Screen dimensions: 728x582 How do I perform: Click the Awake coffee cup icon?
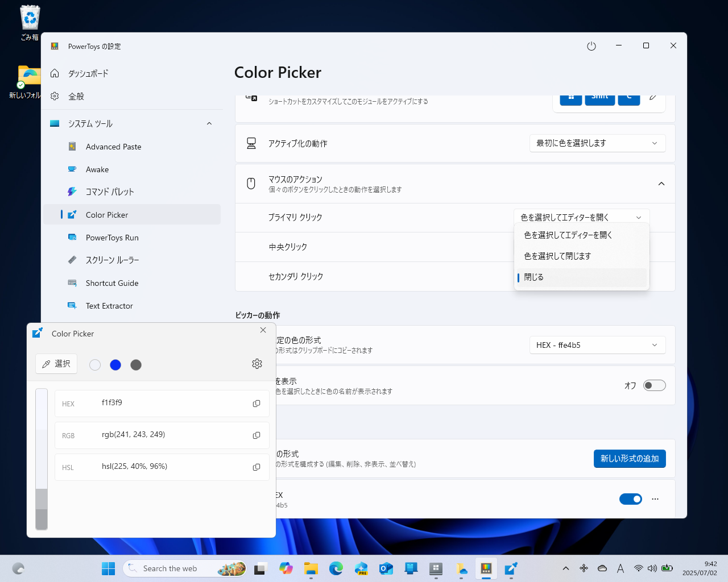pyautogui.click(x=72, y=169)
